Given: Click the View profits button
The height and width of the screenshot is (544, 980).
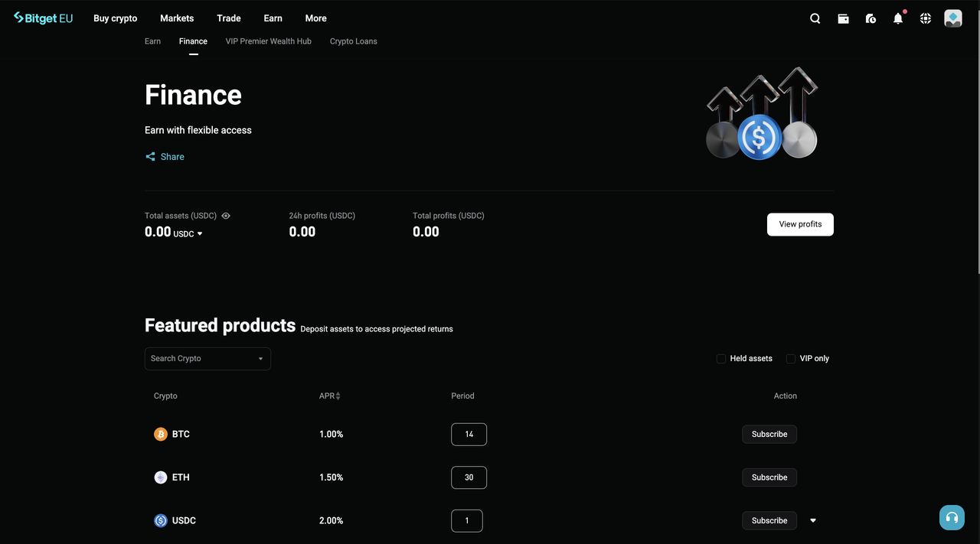Looking at the screenshot, I should coord(800,224).
